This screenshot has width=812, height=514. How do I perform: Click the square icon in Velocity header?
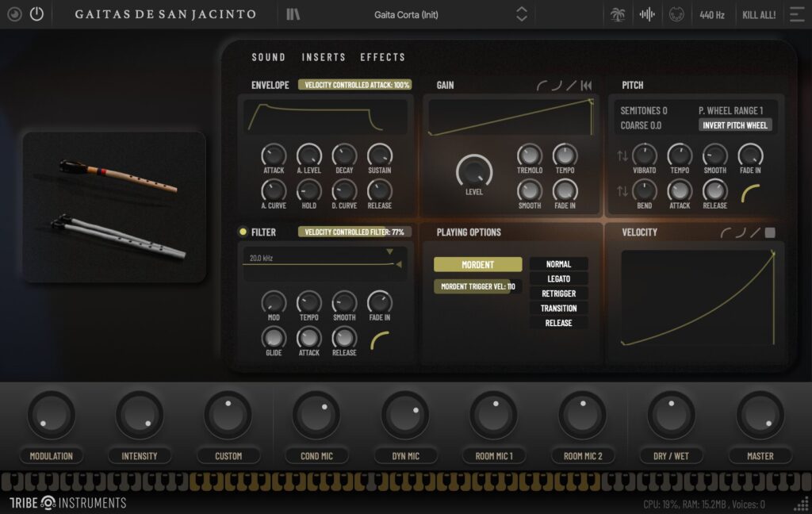pyautogui.click(x=770, y=232)
